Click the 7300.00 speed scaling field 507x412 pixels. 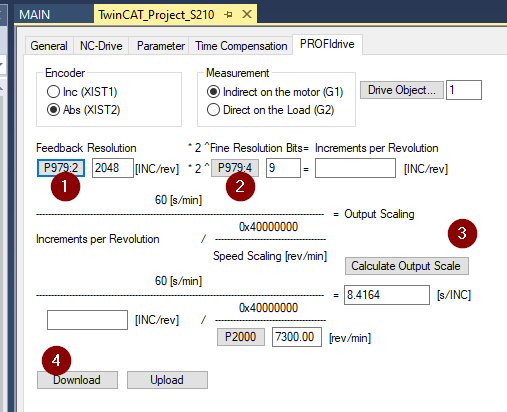[x=297, y=337]
